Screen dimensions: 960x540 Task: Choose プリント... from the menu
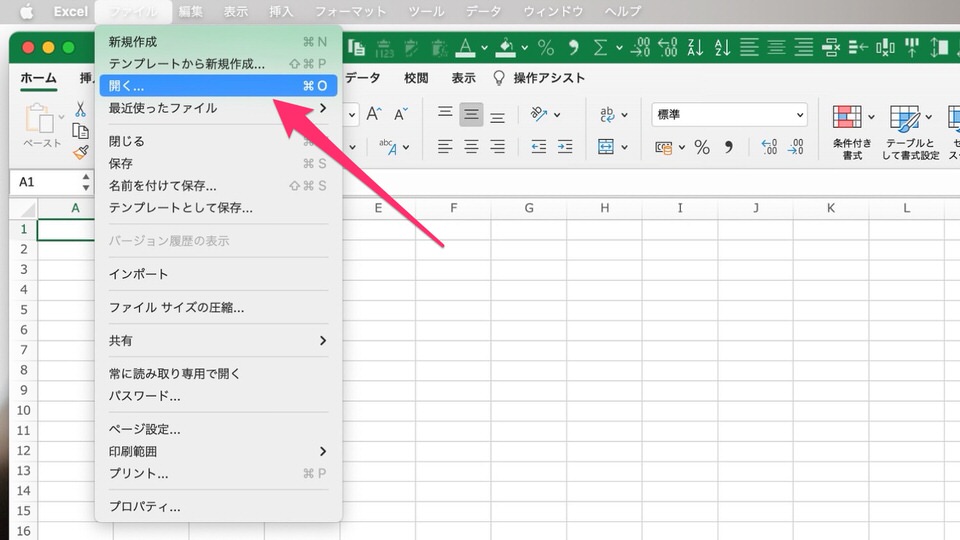click(218, 473)
